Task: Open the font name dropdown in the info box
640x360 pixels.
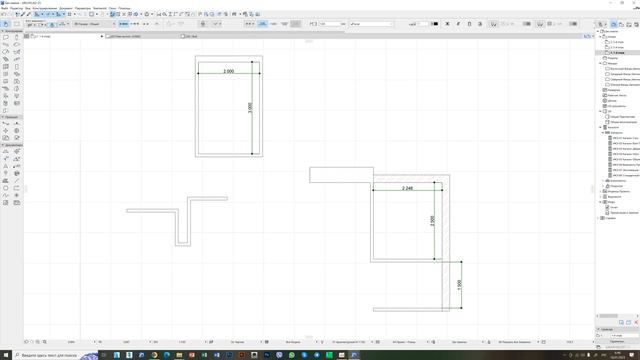Action: pos(371,24)
